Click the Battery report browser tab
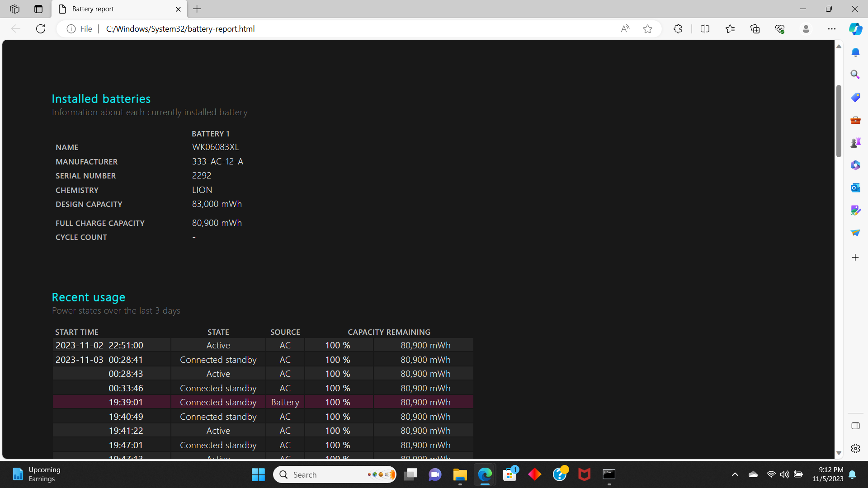 [119, 8]
